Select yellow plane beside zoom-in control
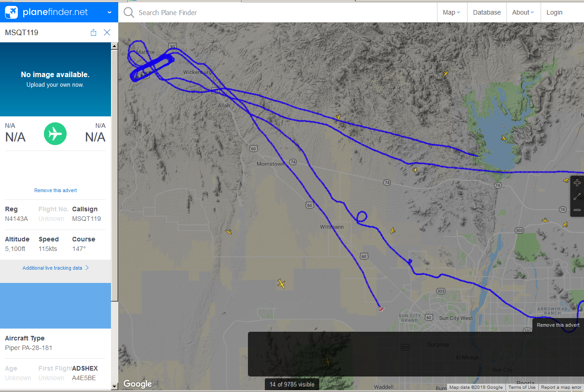 [x=566, y=180]
